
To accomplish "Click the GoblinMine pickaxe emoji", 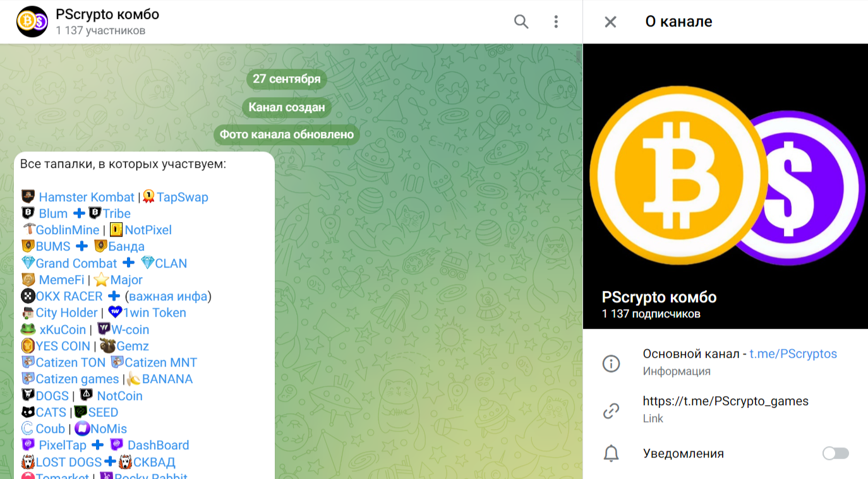I will point(28,229).
